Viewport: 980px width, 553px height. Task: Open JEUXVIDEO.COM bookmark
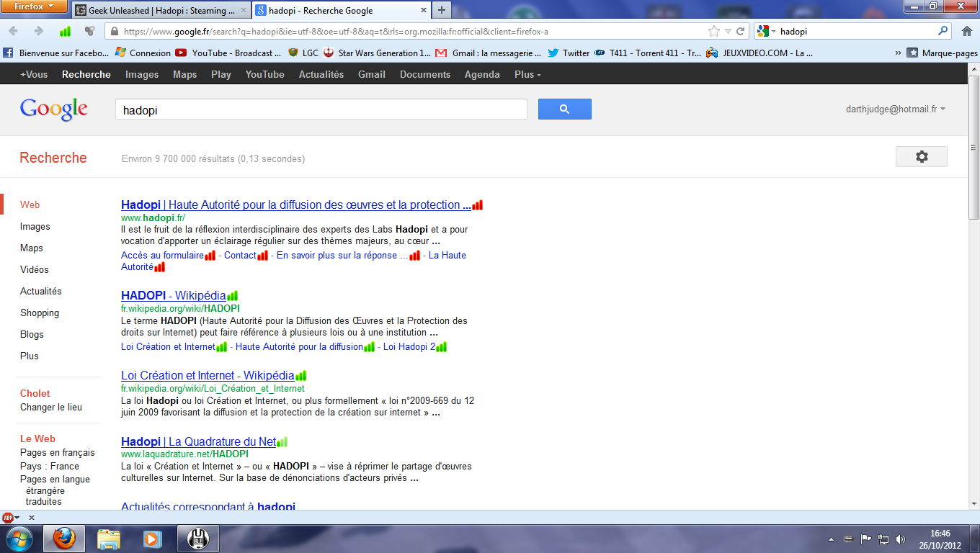(759, 53)
